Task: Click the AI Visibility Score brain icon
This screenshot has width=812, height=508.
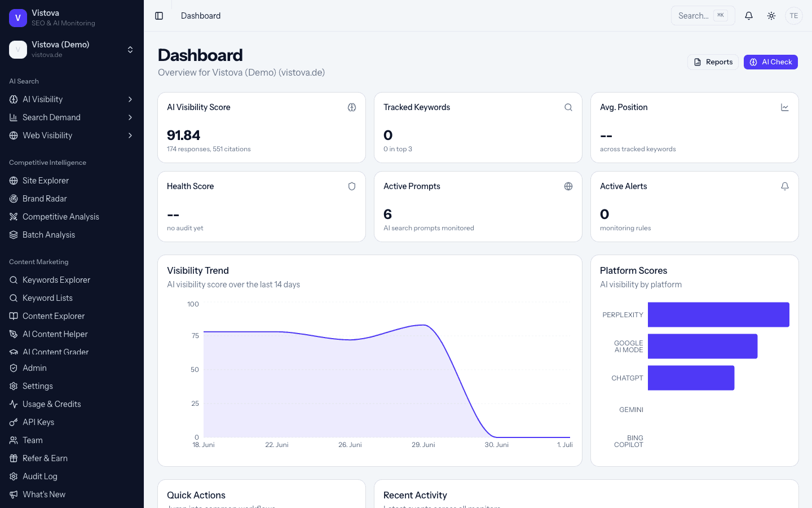Action: coord(352,107)
